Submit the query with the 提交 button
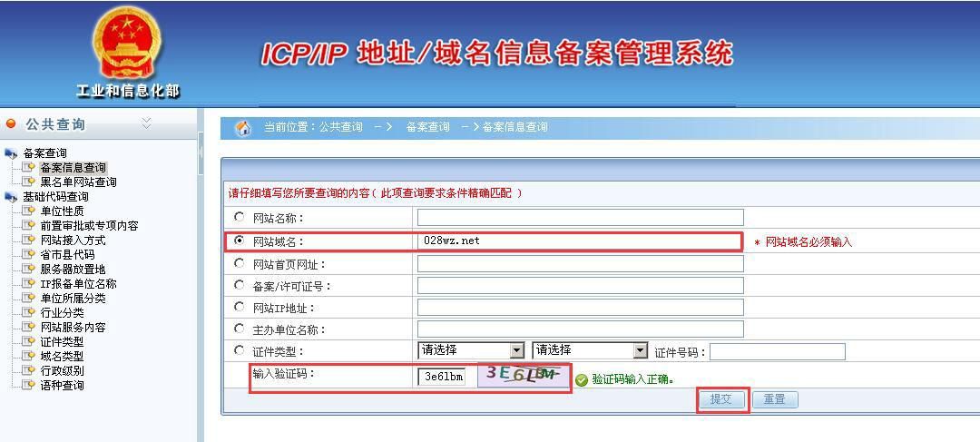 click(x=720, y=398)
